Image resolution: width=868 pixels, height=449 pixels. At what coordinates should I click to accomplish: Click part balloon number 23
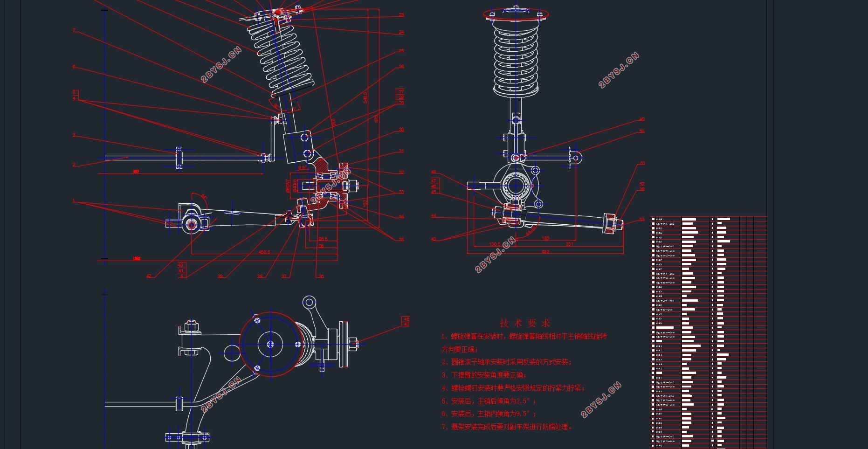(x=401, y=15)
